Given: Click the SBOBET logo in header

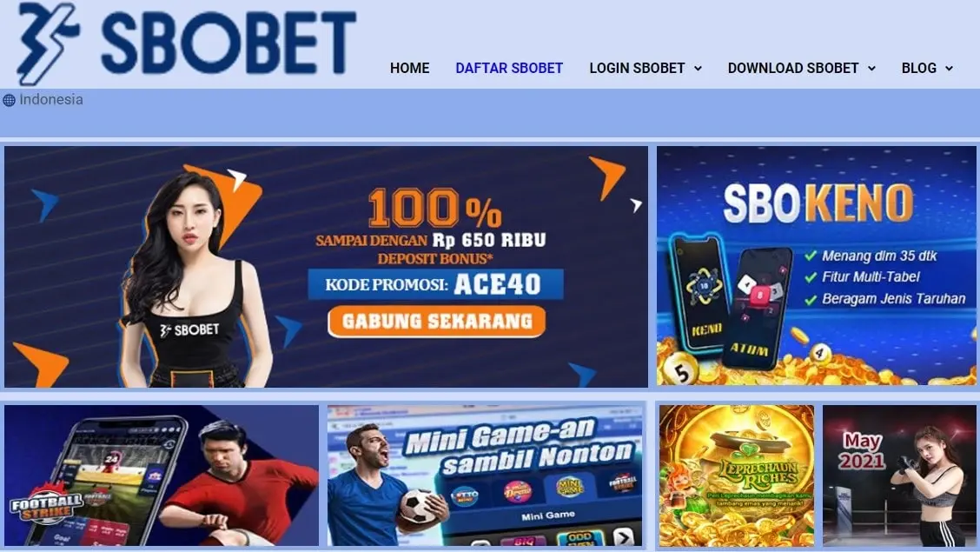Looking at the screenshot, I should click(x=186, y=43).
